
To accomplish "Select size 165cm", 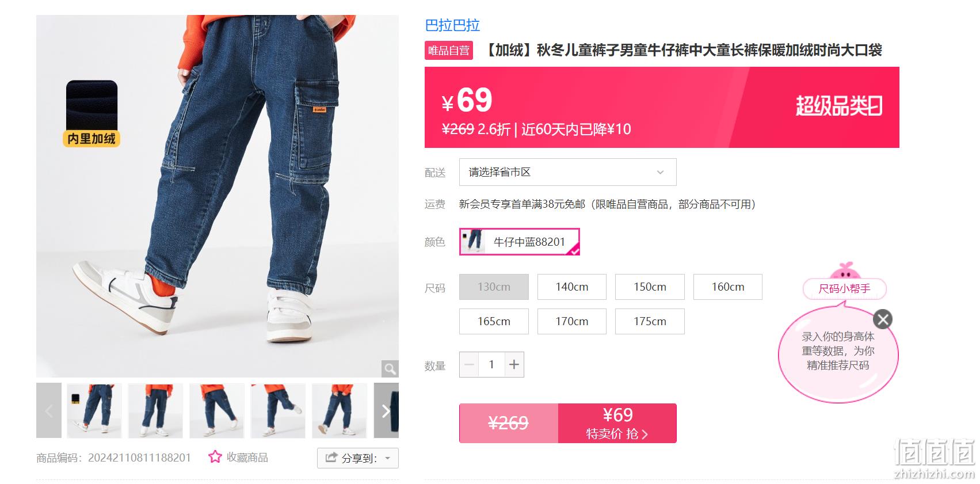I will pyautogui.click(x=494, y=321).
